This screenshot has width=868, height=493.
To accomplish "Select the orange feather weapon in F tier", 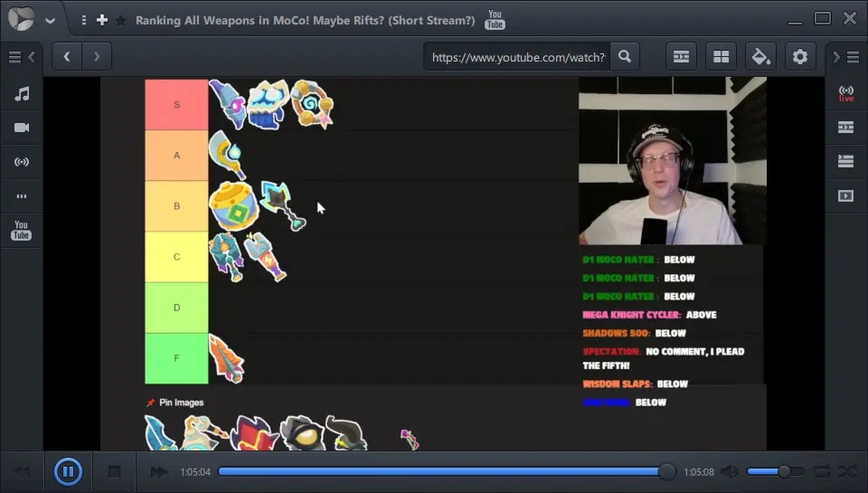I will tap(226, 358).
